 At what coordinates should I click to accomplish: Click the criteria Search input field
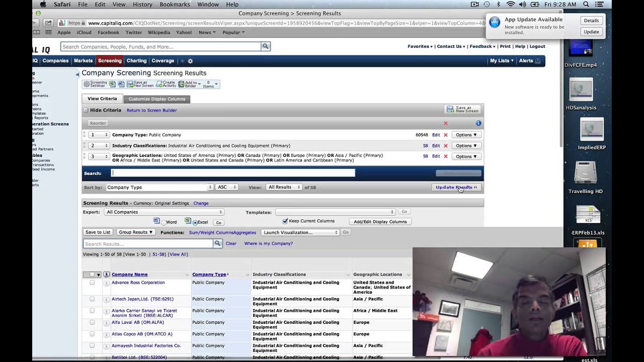tap(233, 173)
